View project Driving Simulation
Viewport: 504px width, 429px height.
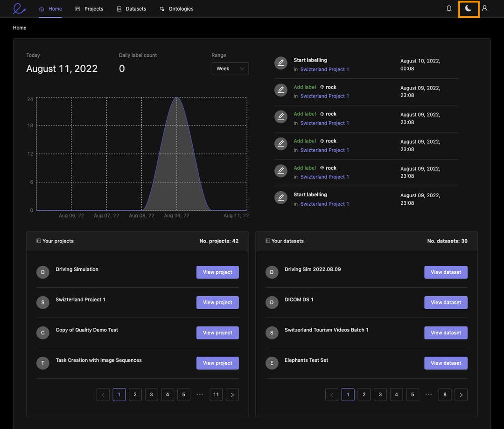(217, 272)
